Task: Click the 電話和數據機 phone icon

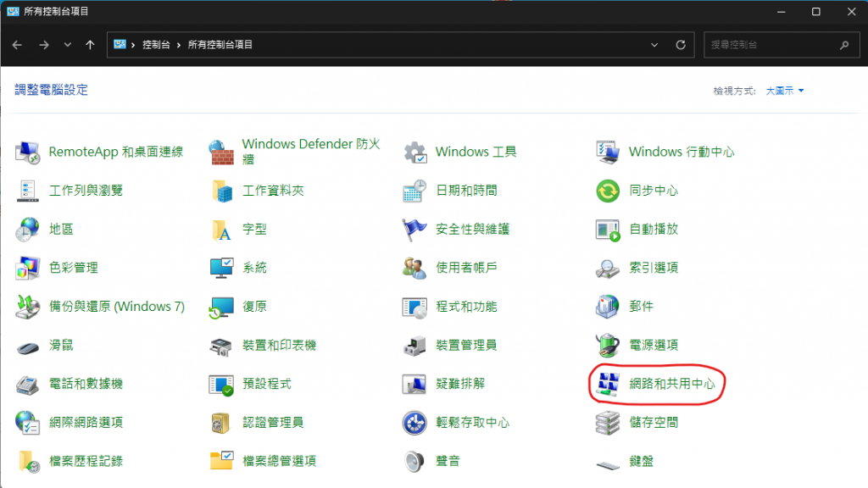Action: coord(27,385)
